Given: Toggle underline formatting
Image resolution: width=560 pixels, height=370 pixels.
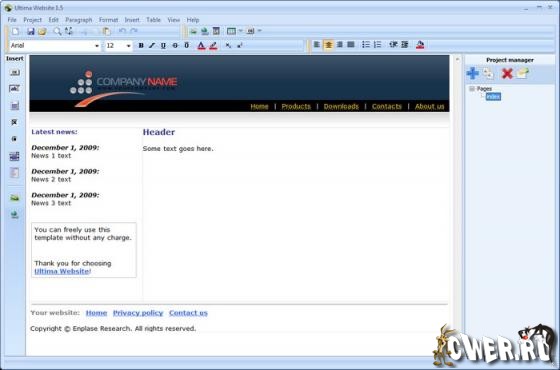Looking at the screenshot, I should [x=164, y=45].
